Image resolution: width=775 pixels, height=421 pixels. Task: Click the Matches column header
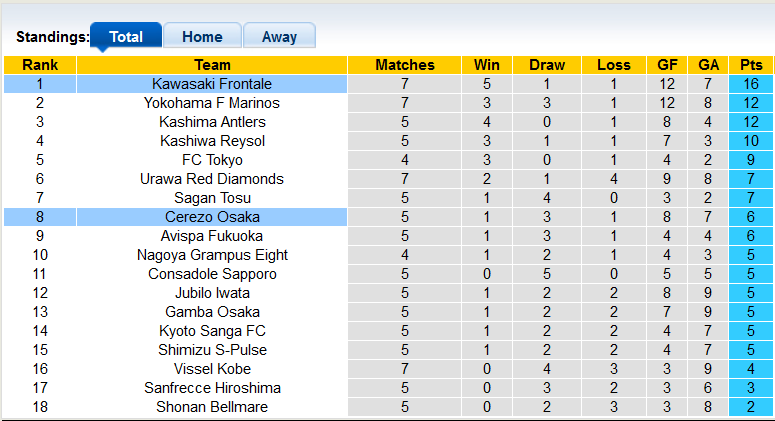pos(405,65)
